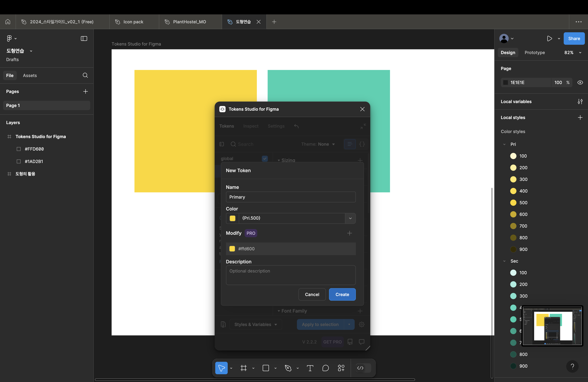Screen dimensions: 588x382
Task: Click the Description text area
Action: coord(291,275)
